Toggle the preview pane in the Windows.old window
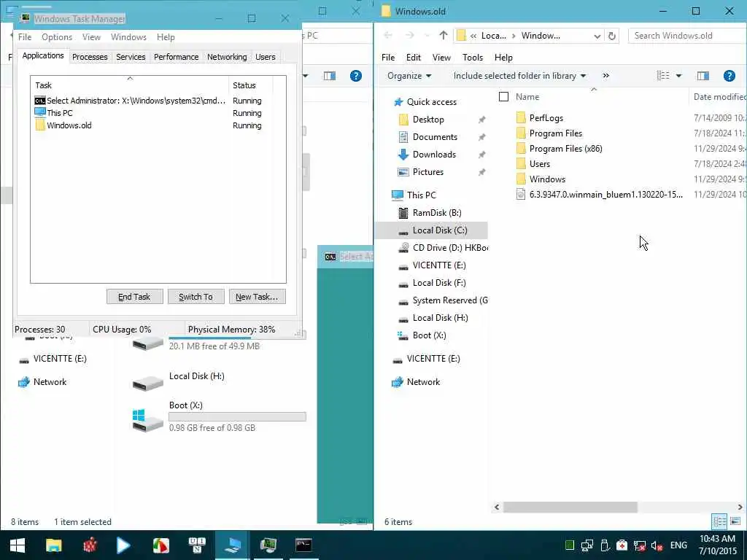Screen dimensions: 747x560 tap(703, 76)
